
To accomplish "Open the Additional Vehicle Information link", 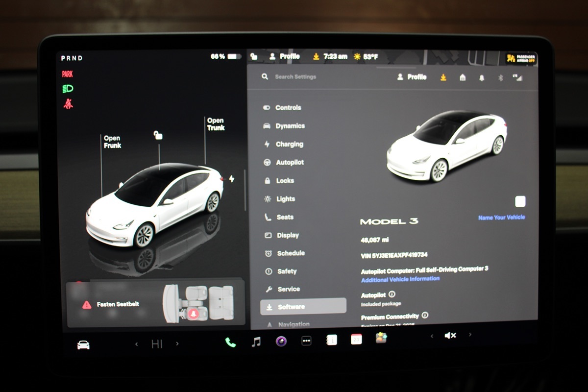I will (400, 279).
